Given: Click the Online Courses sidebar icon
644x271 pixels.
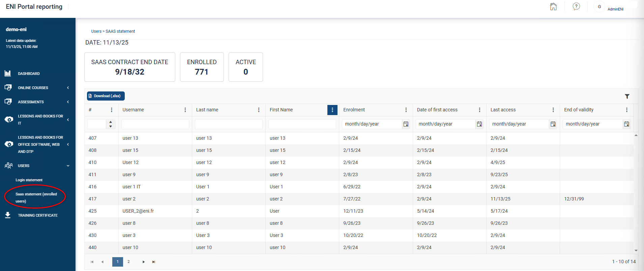Looking at the screenshot, I should point(8,87).
